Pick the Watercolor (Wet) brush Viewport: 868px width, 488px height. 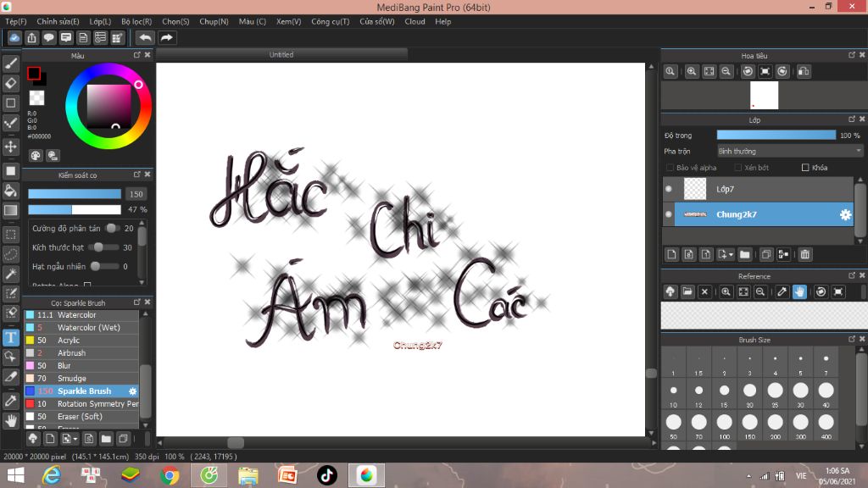(x=81, y=328)
